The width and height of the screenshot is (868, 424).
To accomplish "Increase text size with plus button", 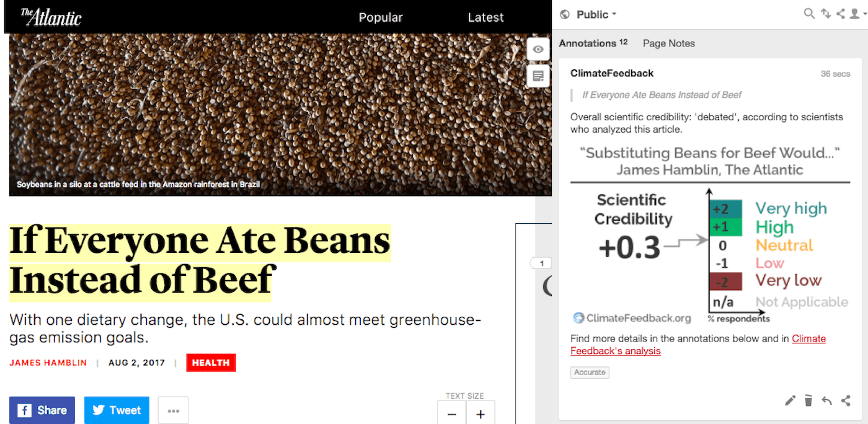I will coord(480,413).
